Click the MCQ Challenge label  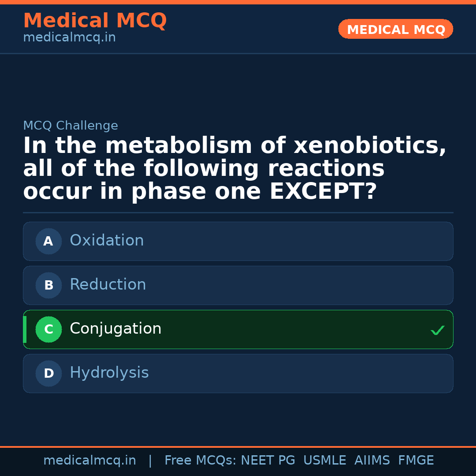coord(71,126)
